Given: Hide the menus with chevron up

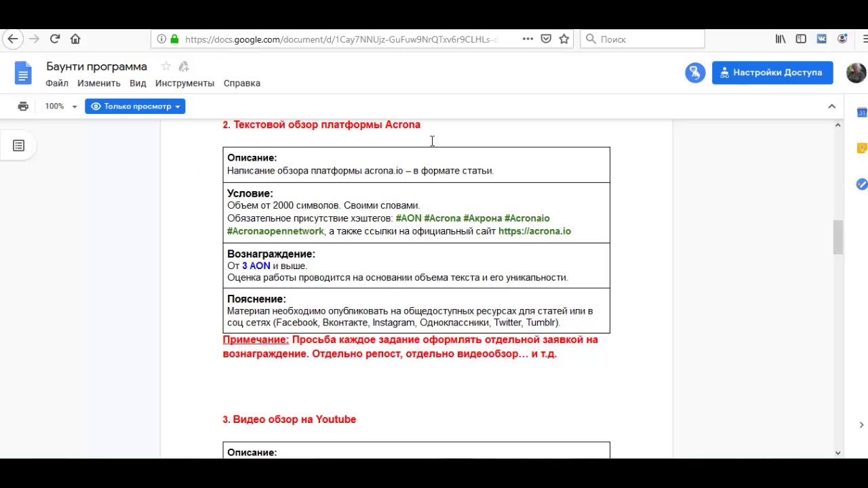Looking at the screenshot, I should pyautogui.click(x=831, y=106).
